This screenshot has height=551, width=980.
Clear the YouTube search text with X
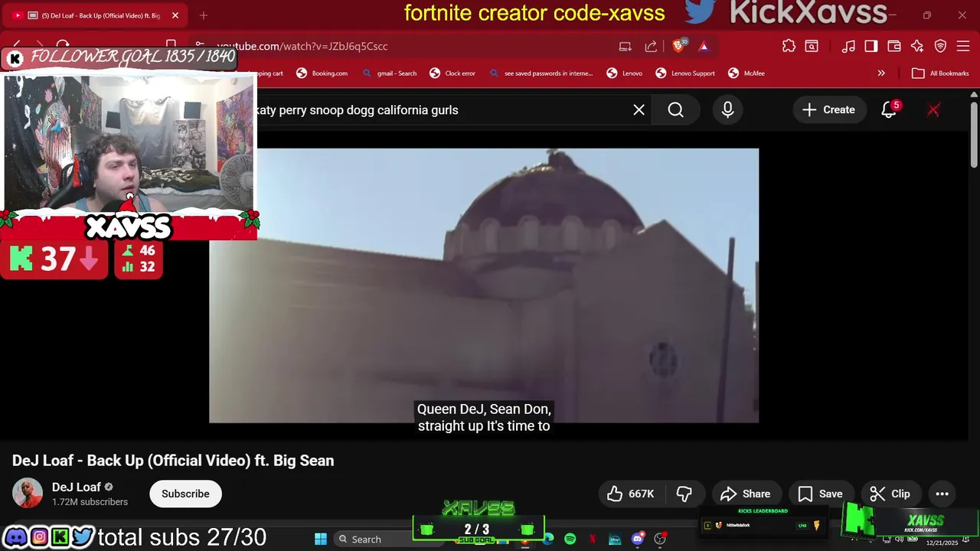click(x=639, y=110)
